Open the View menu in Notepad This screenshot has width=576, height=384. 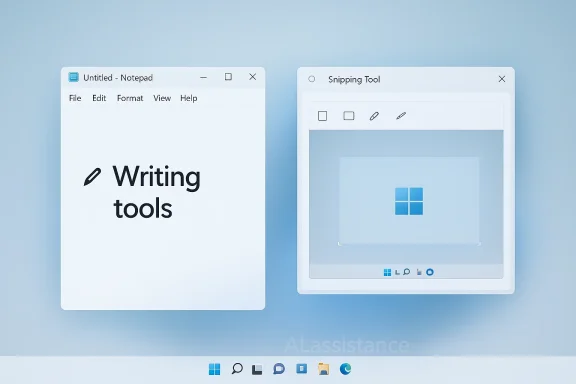tap(162, 98)
